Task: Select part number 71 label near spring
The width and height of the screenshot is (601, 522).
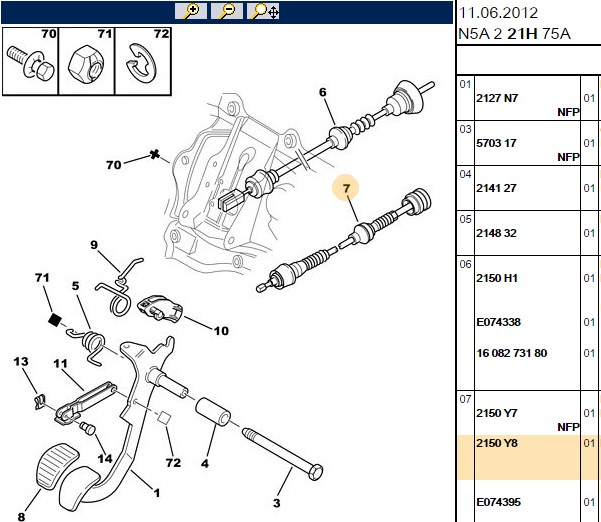Action: coord(42,277)
